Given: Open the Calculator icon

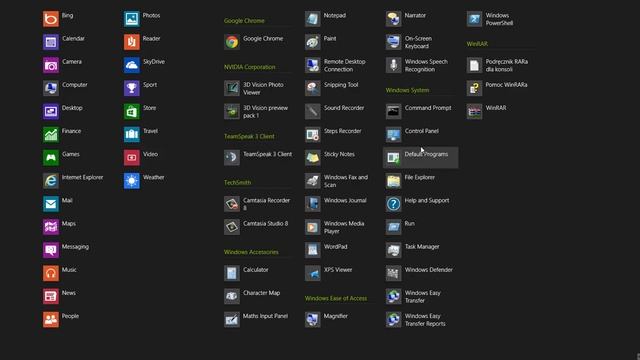Looking at the screenshot, I should pos(232,273).
